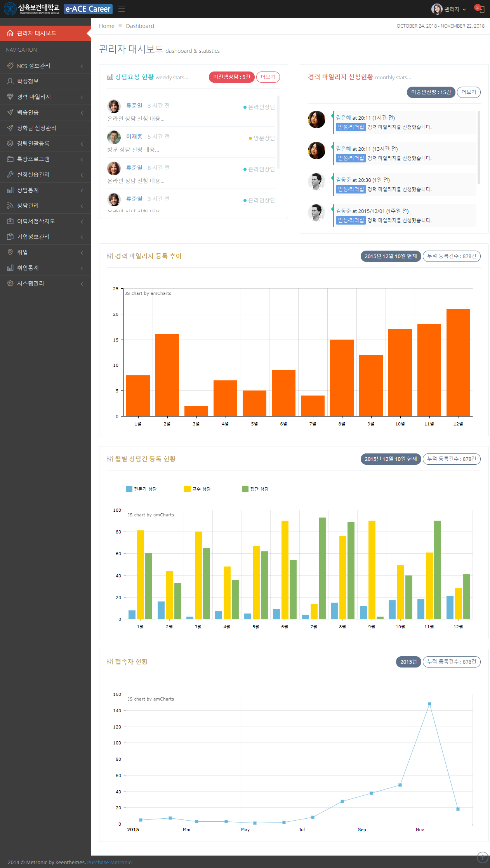The height and width of the screenshot is (868, 490).
Task: Click 더보기 button in 상담요청 현황
Action: pos(268,77)
